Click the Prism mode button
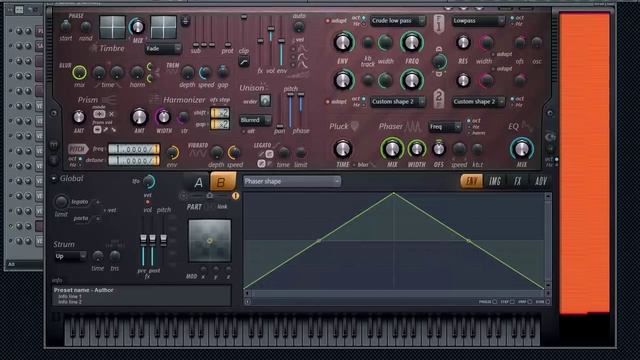Screen dimensions: 640x360 (99, 114)
